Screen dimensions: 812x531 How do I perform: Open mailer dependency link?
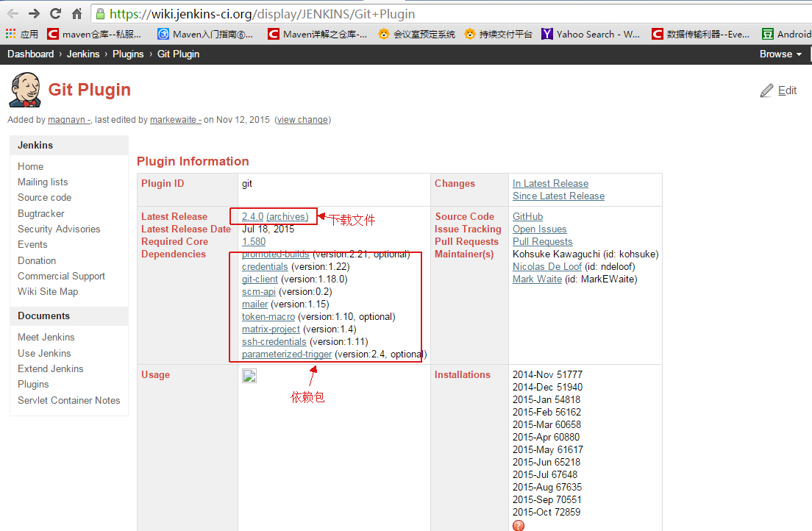[x=254, y=304]
